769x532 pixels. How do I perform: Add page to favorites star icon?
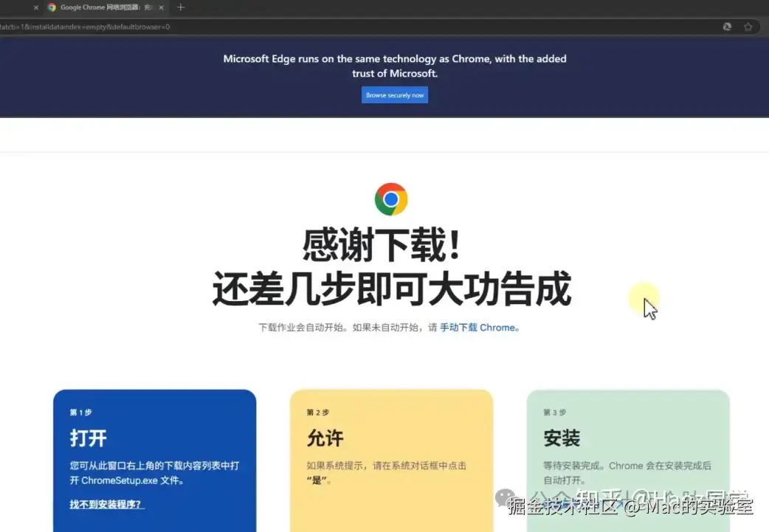[748, 27]
